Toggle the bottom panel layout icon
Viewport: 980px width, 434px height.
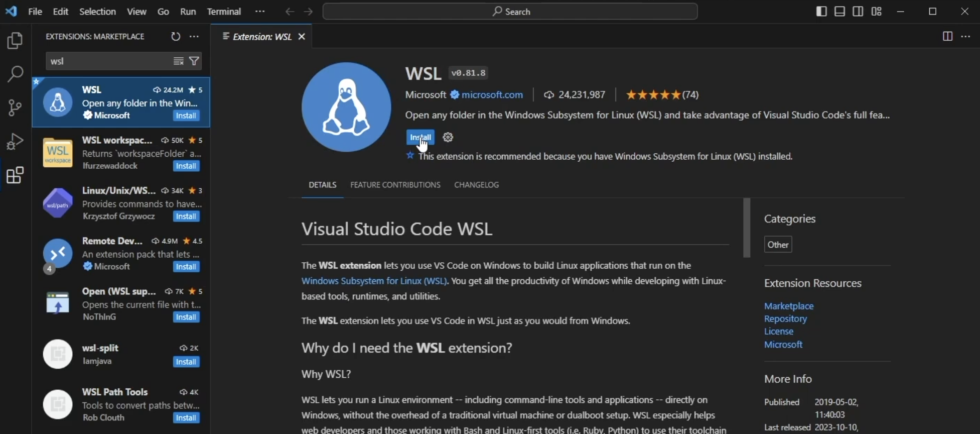[839, 11]
